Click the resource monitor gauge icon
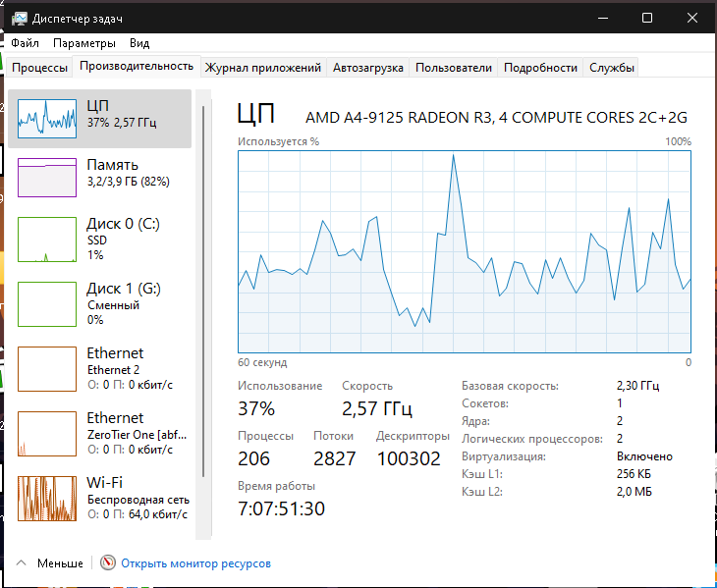The height and width of the screenshot is (588, 717). [x=108, y=562]
